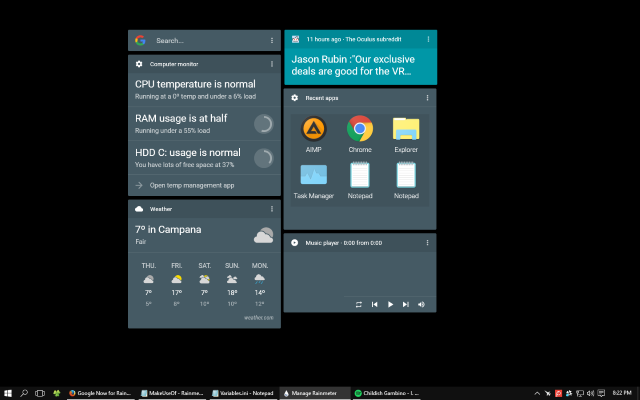Image resolution: width=640 pixels, height=400 pixels.
Task: Select Sunday's forecast icon
Action: pyautogui.click(x=232, y=279)
